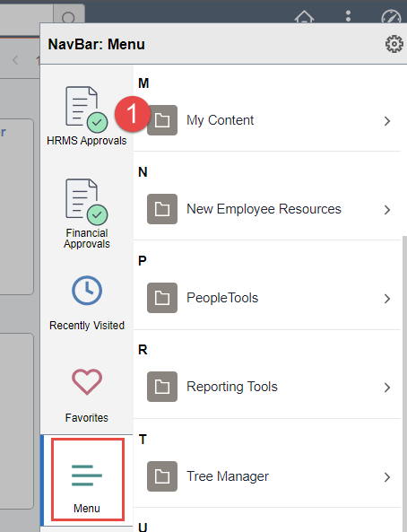Open the Favorites heart icon

[x=87, y=381]
